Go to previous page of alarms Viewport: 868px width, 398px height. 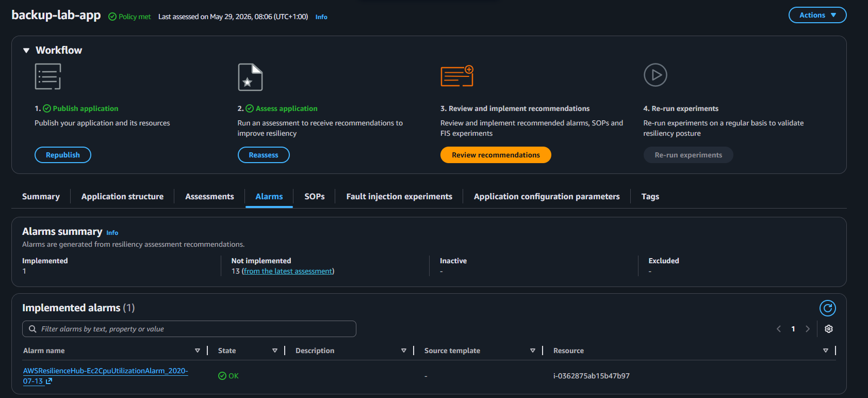[x=779, y=329]
